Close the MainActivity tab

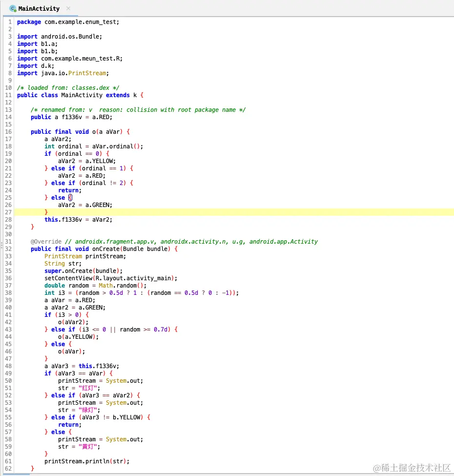68,8
